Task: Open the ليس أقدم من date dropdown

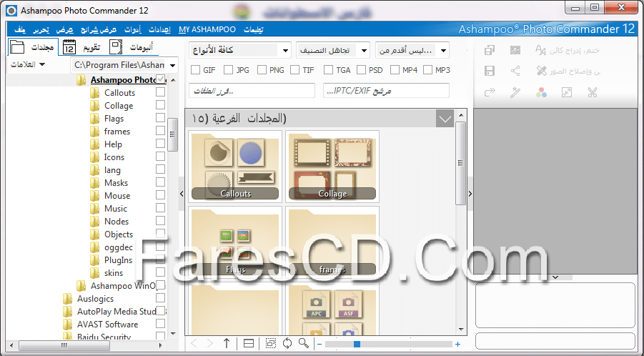Action: 412,50
